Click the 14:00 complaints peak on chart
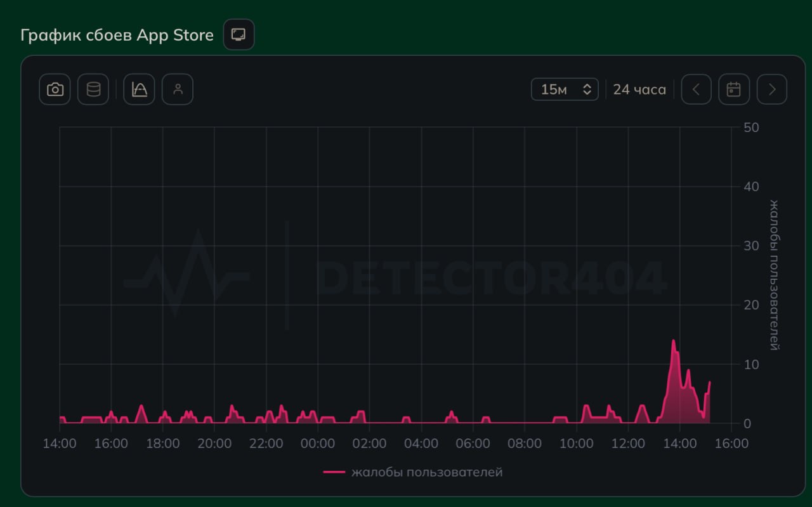The height and width of the screenshot is (507, 812). [674, 341]
